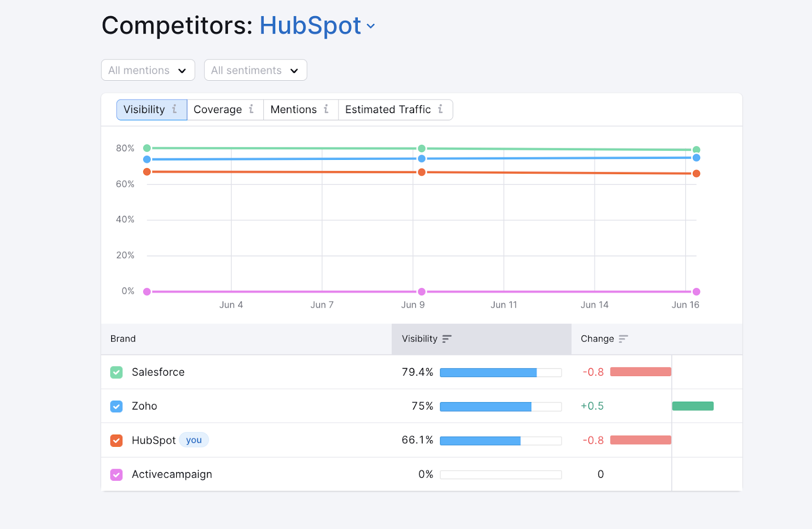The image size is (812, 529).
Task: Click the green Salesforce point at Jun 9
Action: coord(421,148)
